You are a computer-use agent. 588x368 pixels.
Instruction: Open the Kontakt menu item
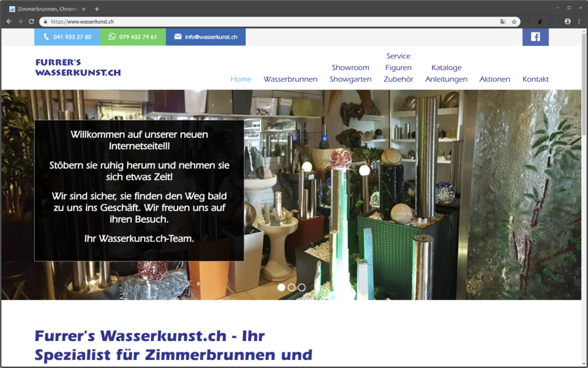pyautogui.click(x=535, y=79)
